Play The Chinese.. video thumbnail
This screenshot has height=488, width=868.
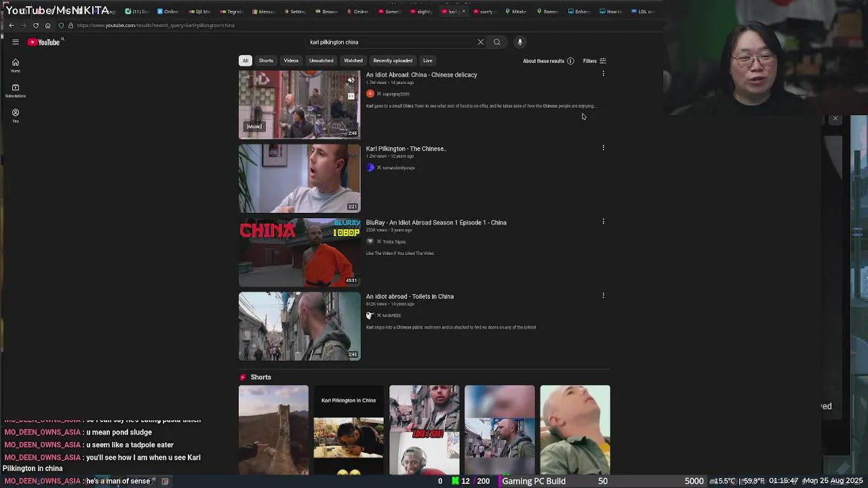[299, 178]
